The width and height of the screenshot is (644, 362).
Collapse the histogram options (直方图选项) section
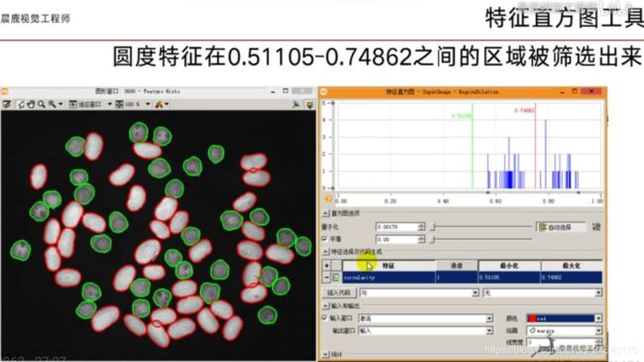tap(325, 213)
